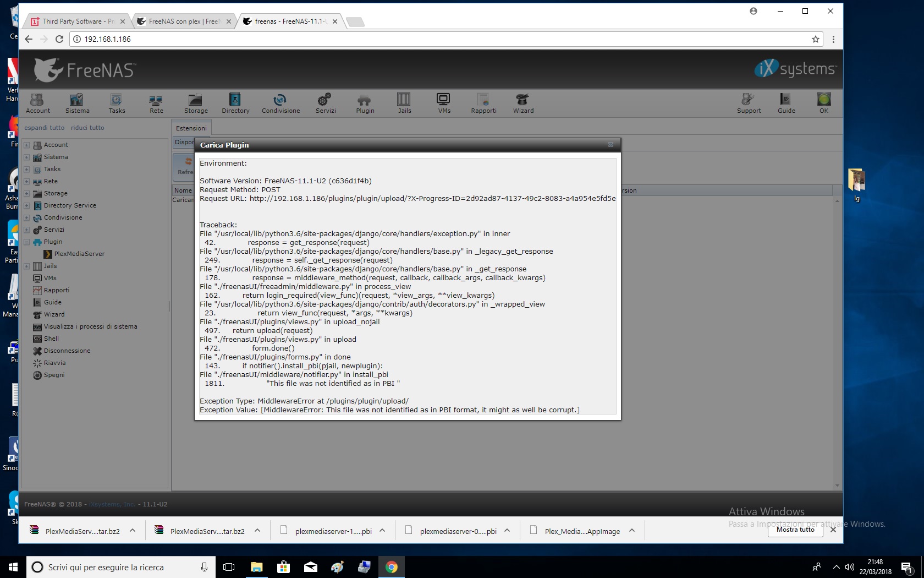Click the riduci tutto link
924x578 pixels.
tap(87, 128)
